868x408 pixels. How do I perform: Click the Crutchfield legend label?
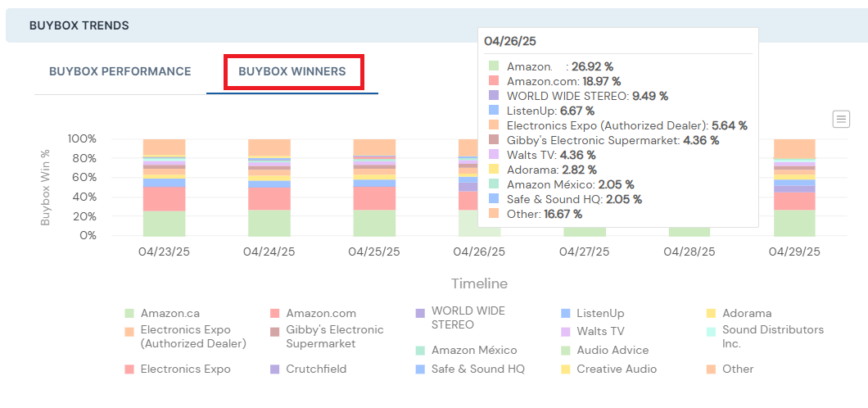(316, 369)
